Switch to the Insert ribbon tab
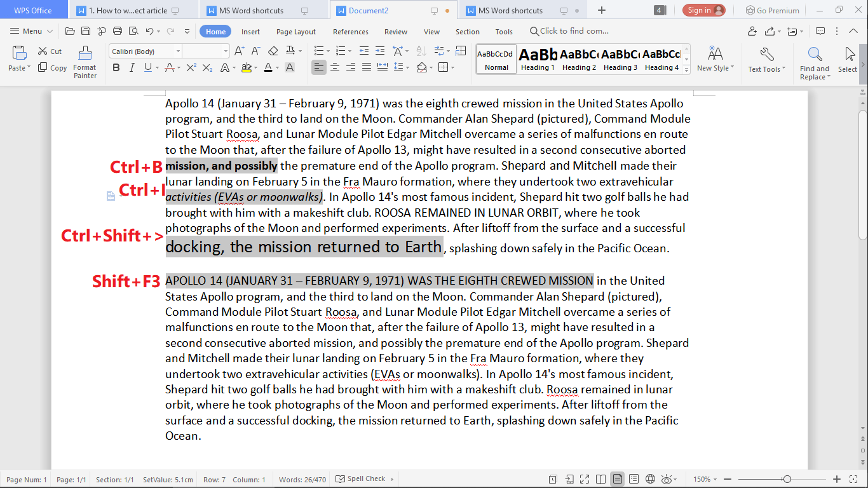The image size is (868, 488). coord(250,31)
